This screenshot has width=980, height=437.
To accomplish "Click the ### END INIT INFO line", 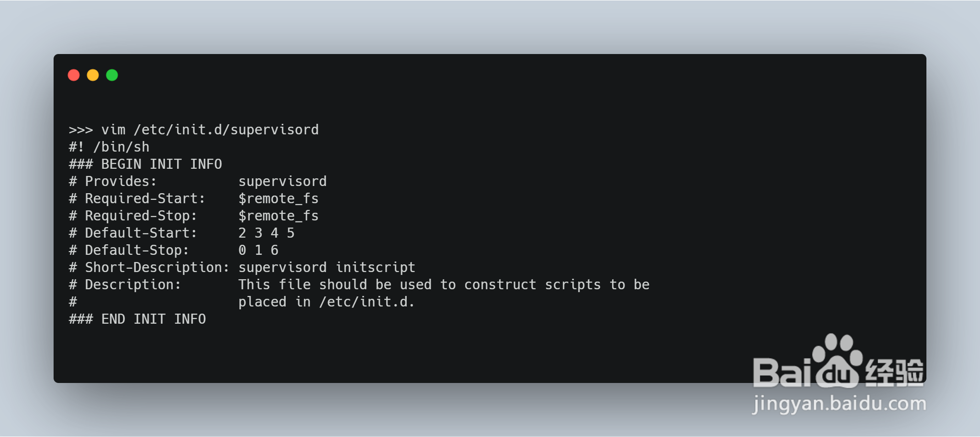I will tap(137, 319).
